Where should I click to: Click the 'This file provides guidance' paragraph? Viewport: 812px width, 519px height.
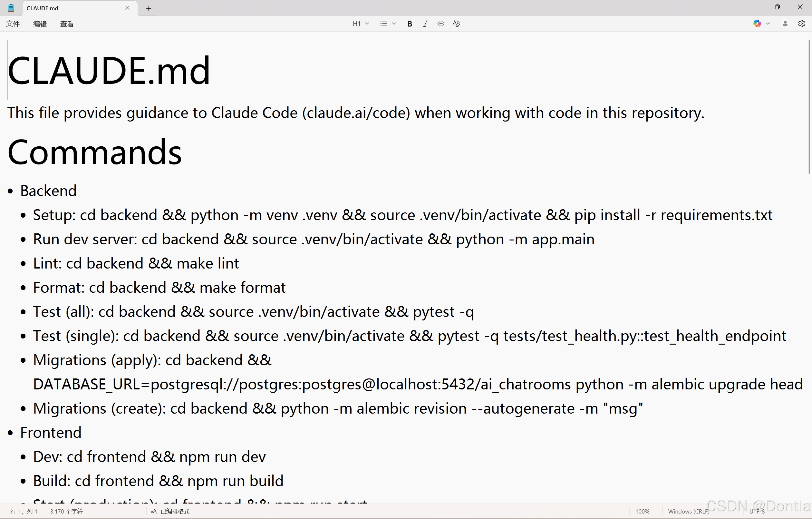point(356,113)
